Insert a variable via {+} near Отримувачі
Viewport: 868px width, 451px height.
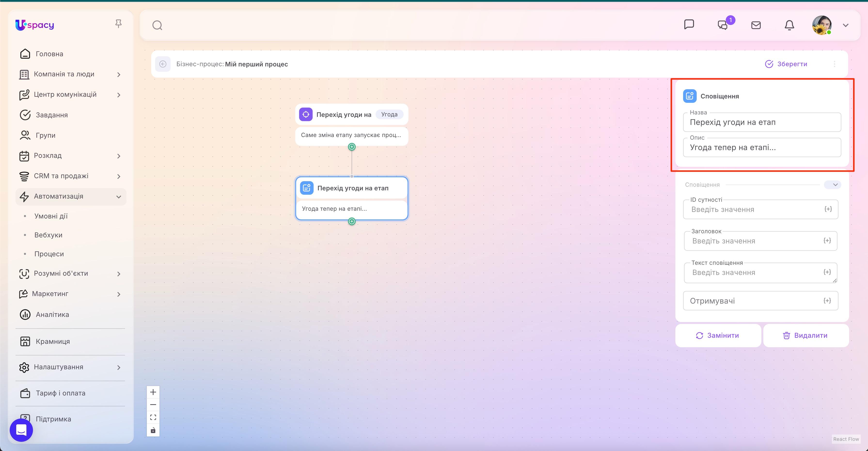coord(828,300)
